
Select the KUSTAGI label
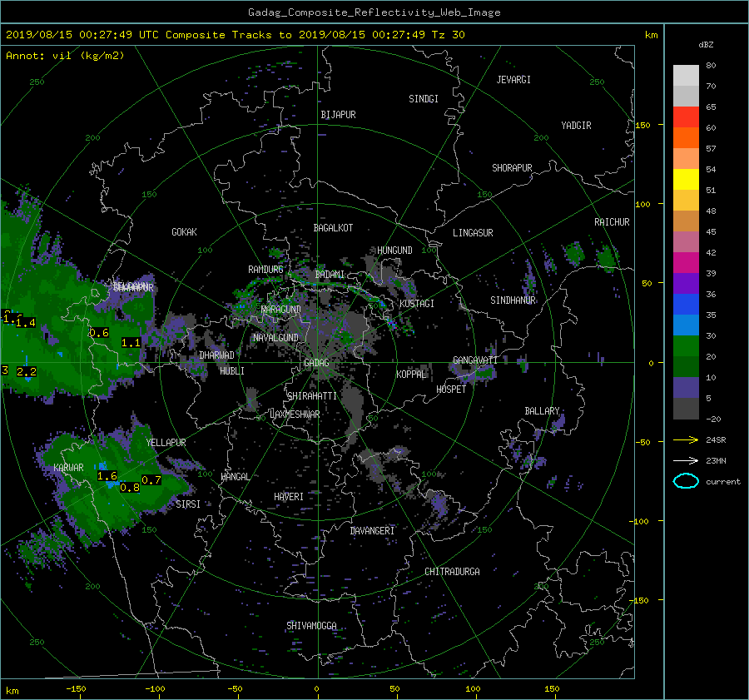tap(417, 304)
